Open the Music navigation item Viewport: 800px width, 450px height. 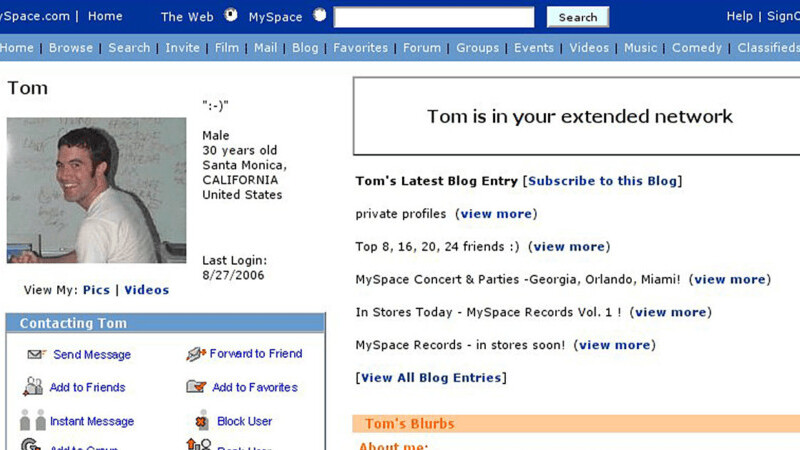[x=640, y=48]
